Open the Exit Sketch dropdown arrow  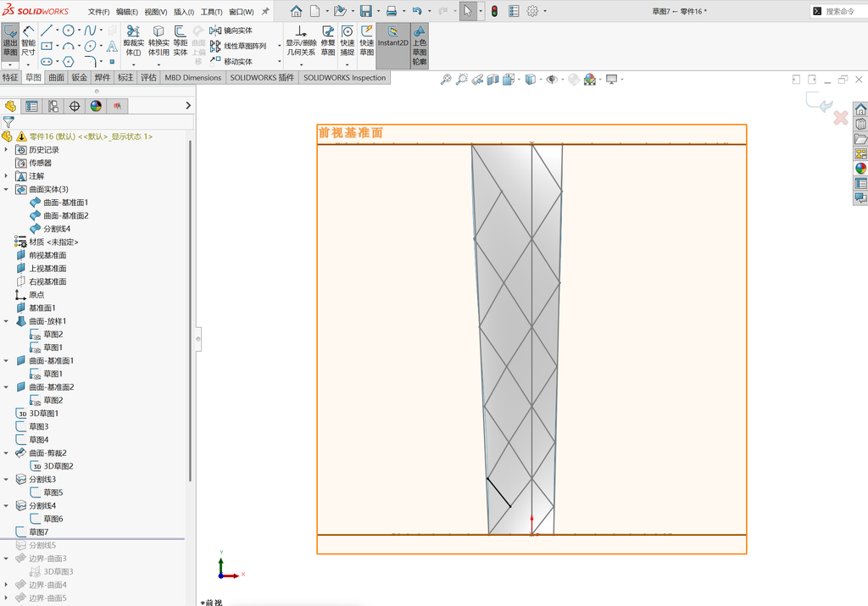pyautogui.click(x=10, y=64)
